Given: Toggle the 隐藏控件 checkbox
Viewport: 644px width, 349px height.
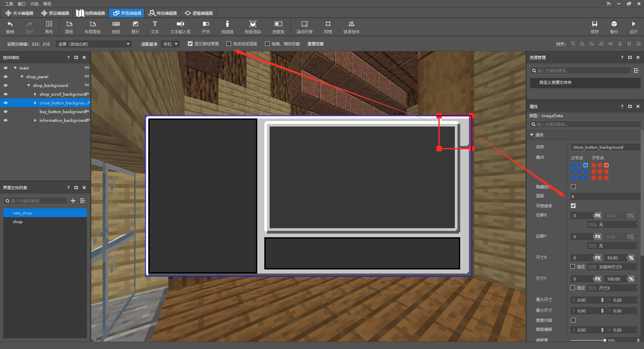Looking at the screenshot, I should (x=573, y=187).
